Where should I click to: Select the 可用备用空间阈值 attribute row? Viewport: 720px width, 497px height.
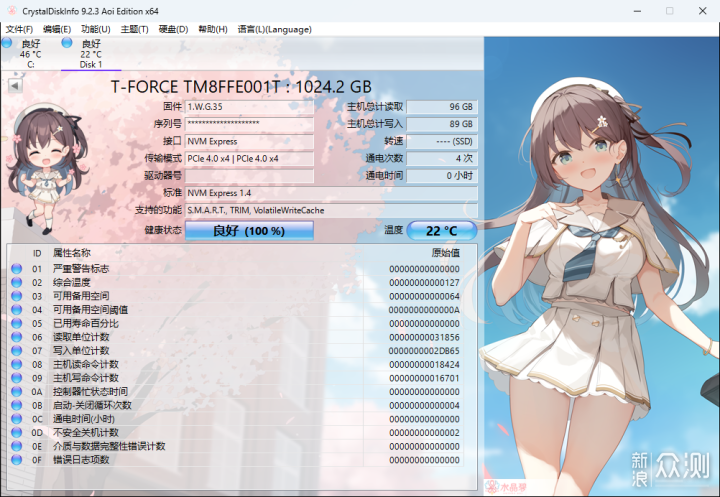tap(236, 310)
